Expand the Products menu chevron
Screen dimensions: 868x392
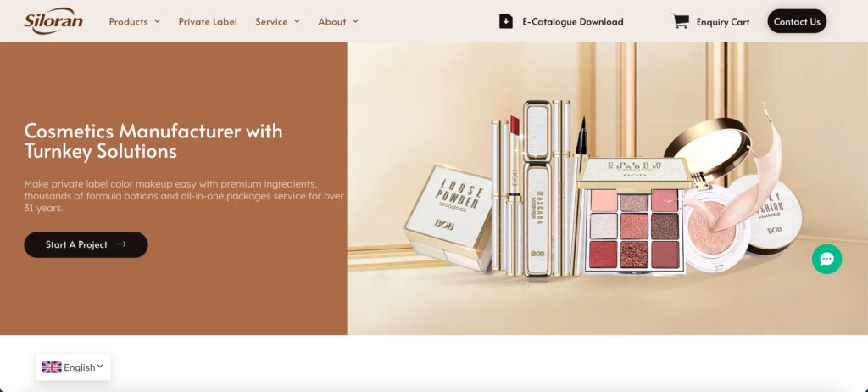pyautogui.click(x=157, y=21)
